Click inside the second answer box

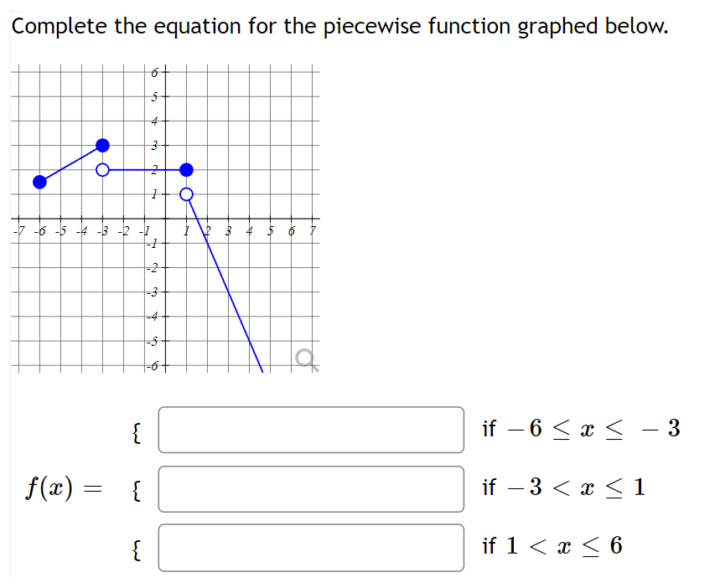coord(310,489)
